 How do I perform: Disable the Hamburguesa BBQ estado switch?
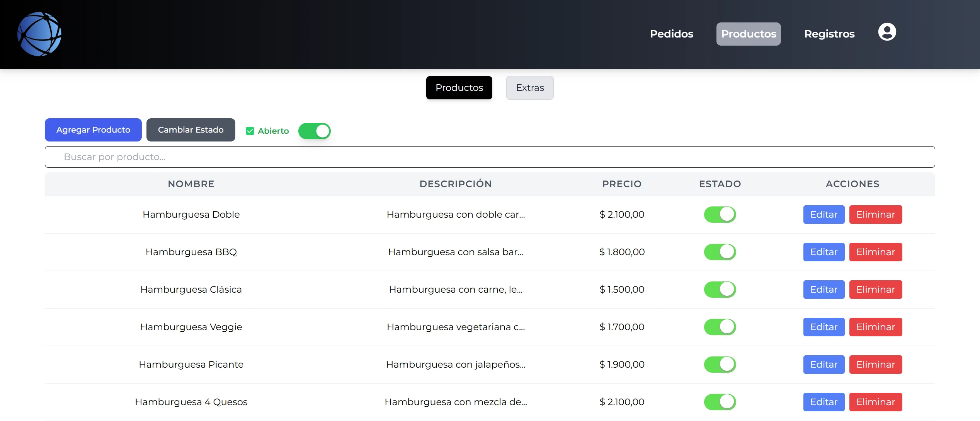click(x=720, y=252)
